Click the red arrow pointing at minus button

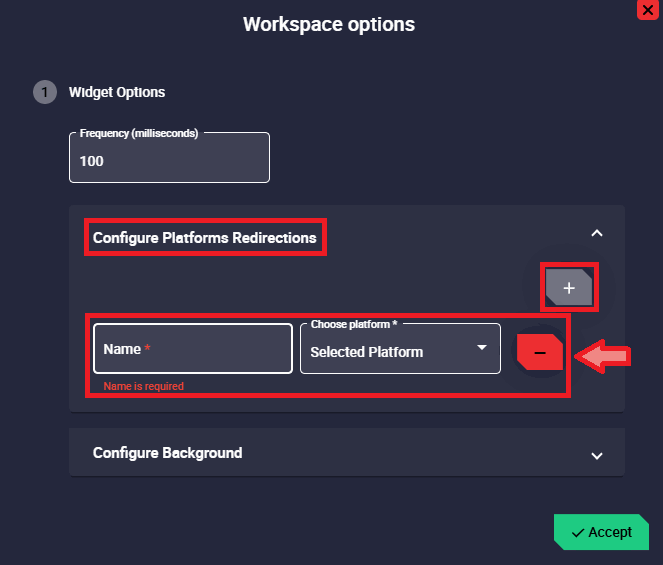coord(606,354)
